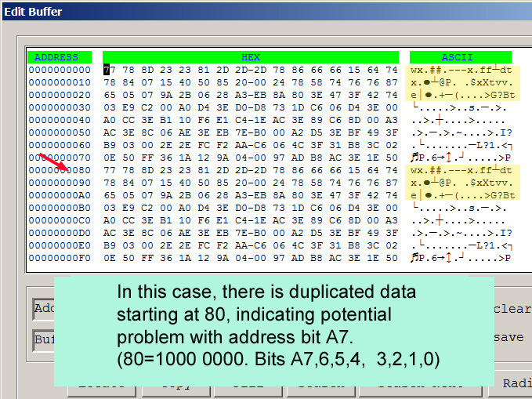Screen dimensions: 532x399
Task: Click ASCII text of row 00000000D0
Action: click(461, 233)
